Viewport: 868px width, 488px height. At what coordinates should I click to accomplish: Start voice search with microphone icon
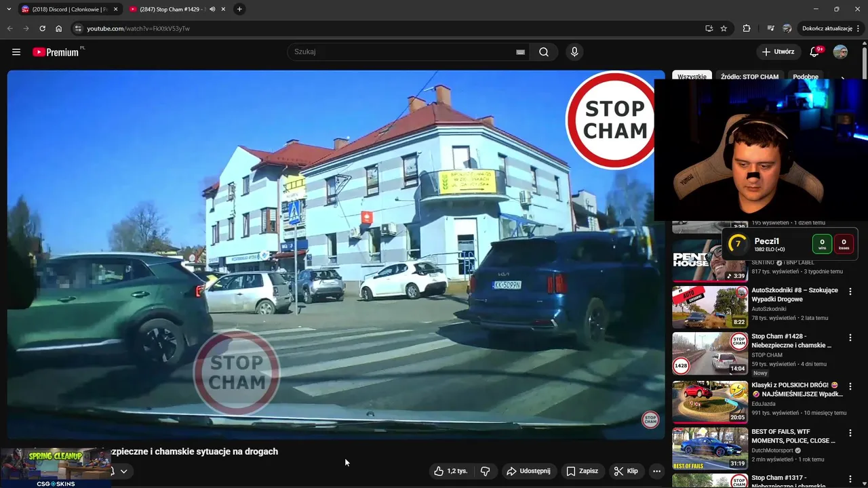point(575,52)
